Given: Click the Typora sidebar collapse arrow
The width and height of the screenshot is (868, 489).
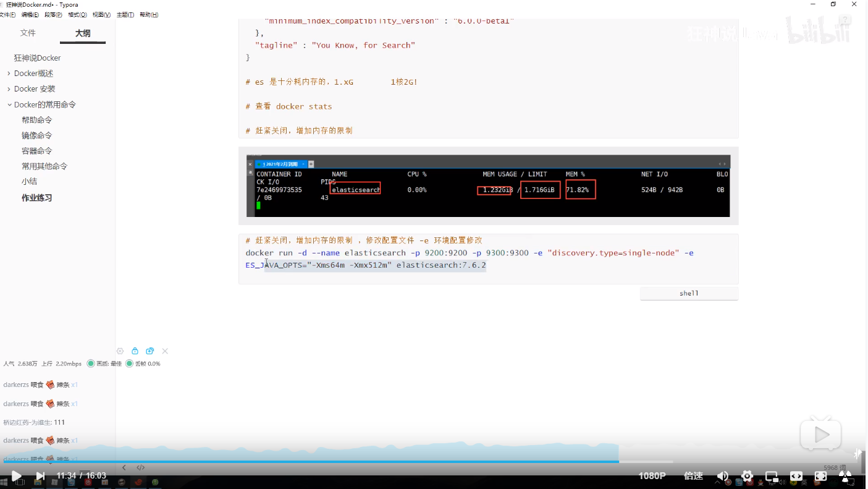Looking at the screenshot, I should point(124,468).
